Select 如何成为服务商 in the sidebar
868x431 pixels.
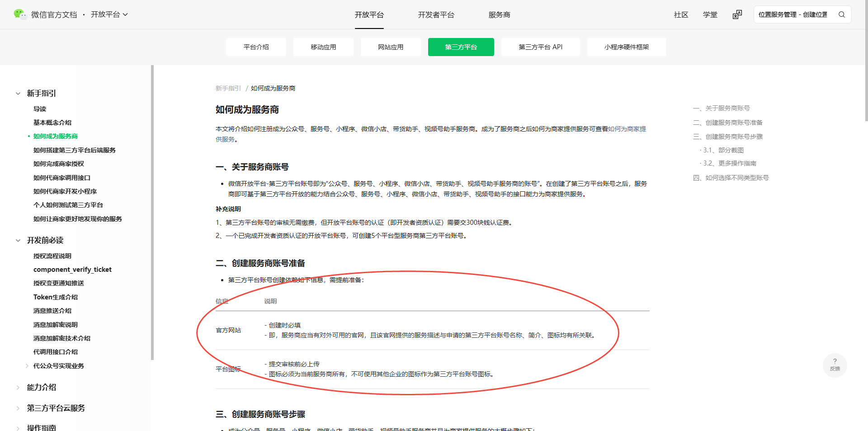tap(56, 136)
